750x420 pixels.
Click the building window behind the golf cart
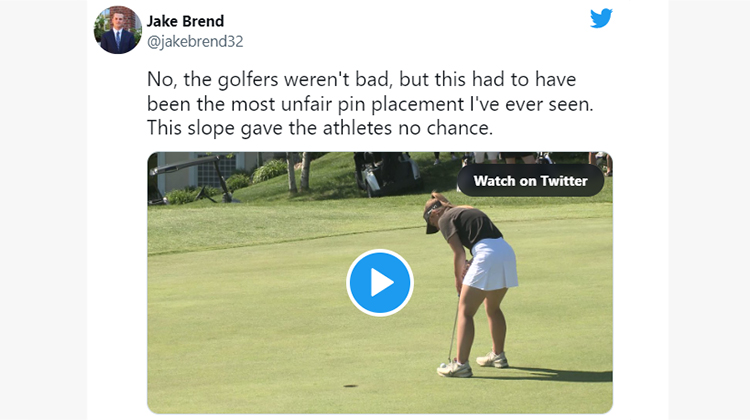(x=218, y=170)
